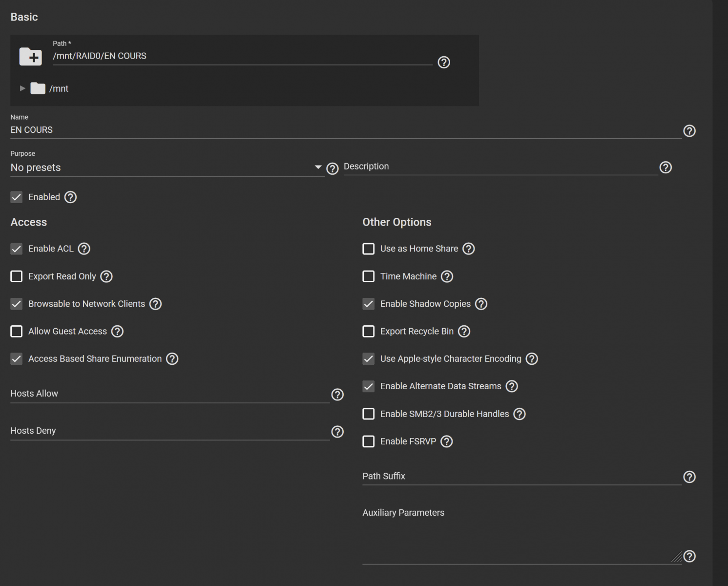Open help for the Path field

pos(443,63)
